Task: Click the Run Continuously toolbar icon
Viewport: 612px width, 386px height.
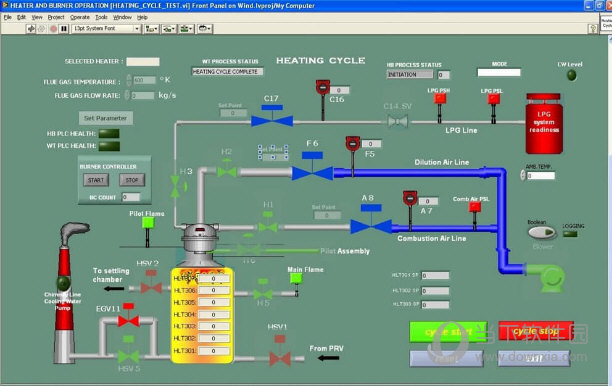Action: (x=41, y=28)
